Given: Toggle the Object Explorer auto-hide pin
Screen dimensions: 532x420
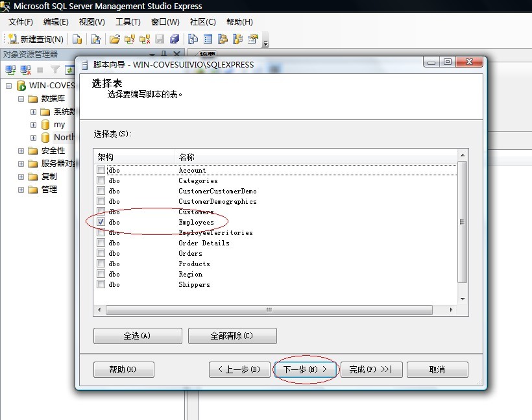Looking at the screenshot, I should 164,54.
